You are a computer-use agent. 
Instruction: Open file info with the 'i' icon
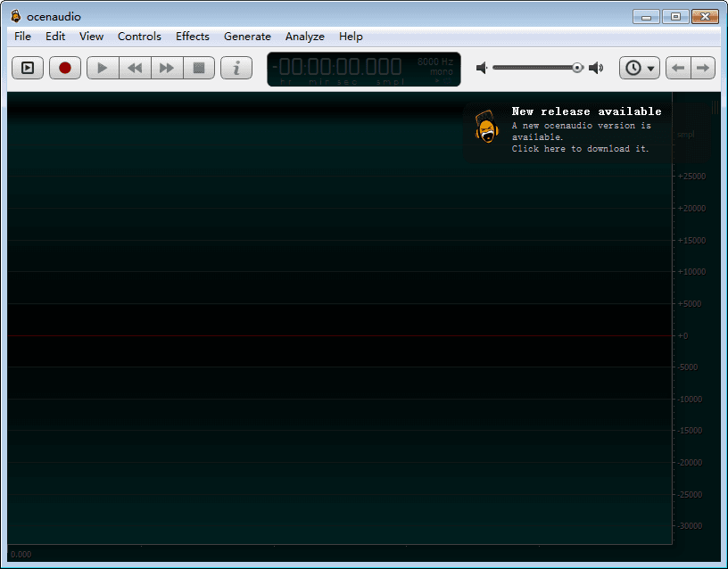(x=236, y=68)
